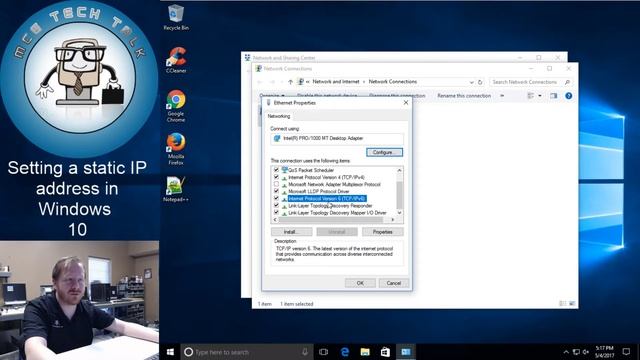Open File Explorer from the taskbar
This screenshot has width=640, height=360.
pos(365,352)
